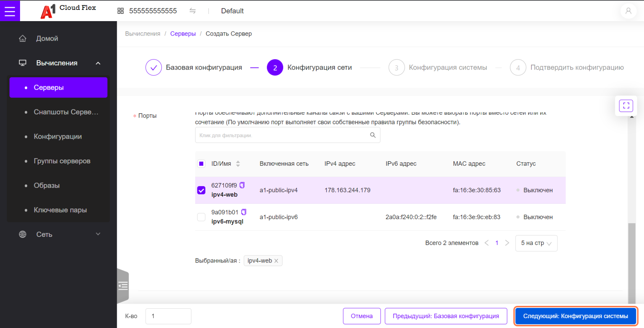Image resolution: width=644 pixels, height=328 pixels.
Task: Click step 3 circle Конфигурация системы
Action: (x=396, y=68)
